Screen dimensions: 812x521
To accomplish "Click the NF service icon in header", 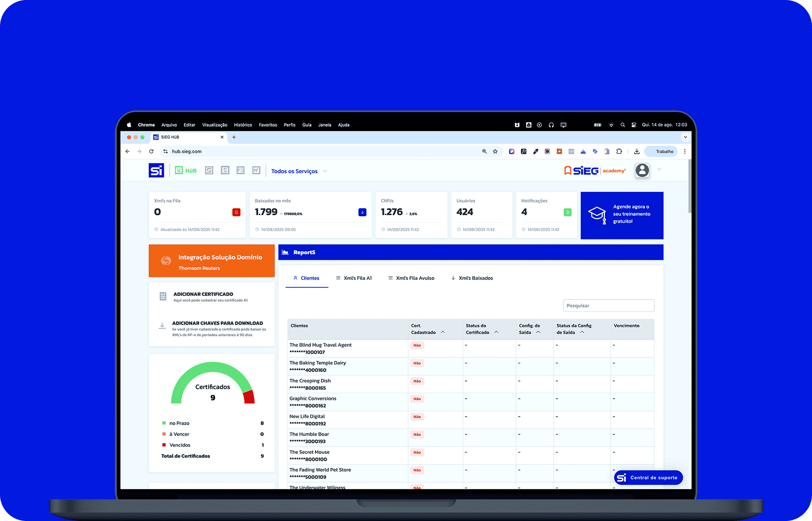I will pyautogui.click(x=256, y=171).
